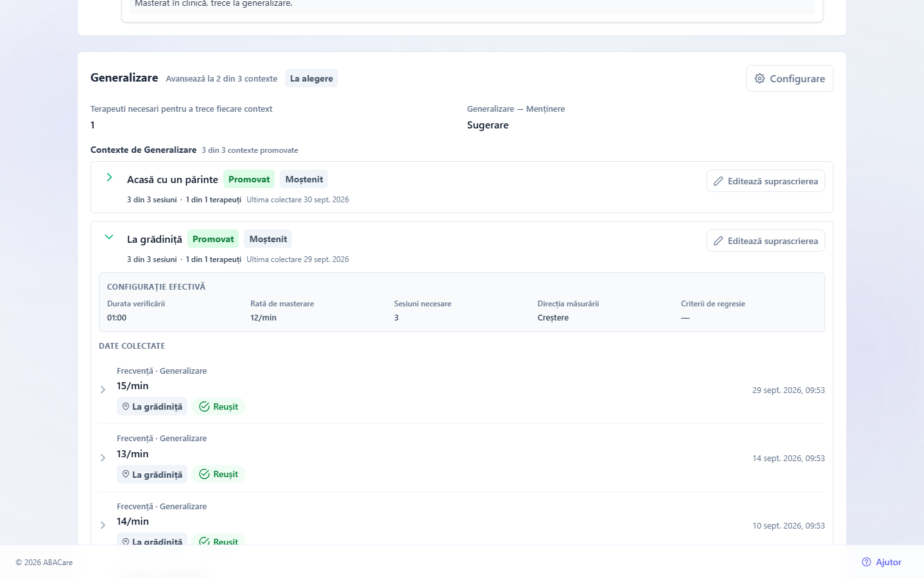Expand the 13/min data entry
The image size is (924, 578).
103,458
